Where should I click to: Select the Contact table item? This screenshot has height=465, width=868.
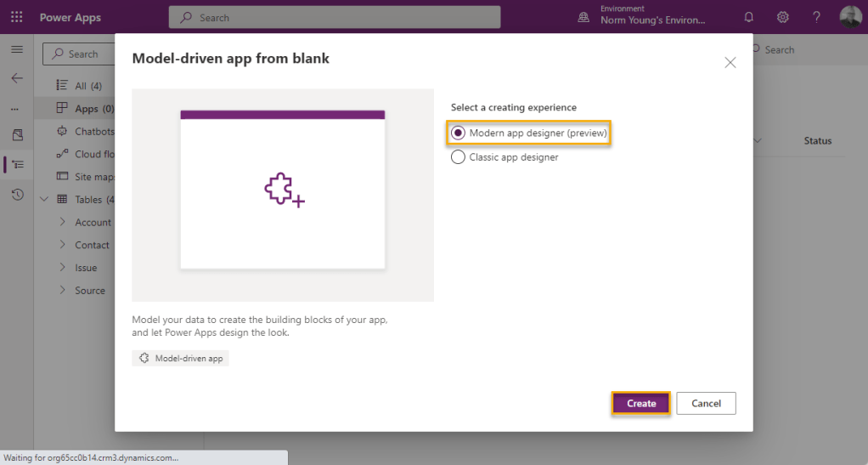tap(92, 245)
